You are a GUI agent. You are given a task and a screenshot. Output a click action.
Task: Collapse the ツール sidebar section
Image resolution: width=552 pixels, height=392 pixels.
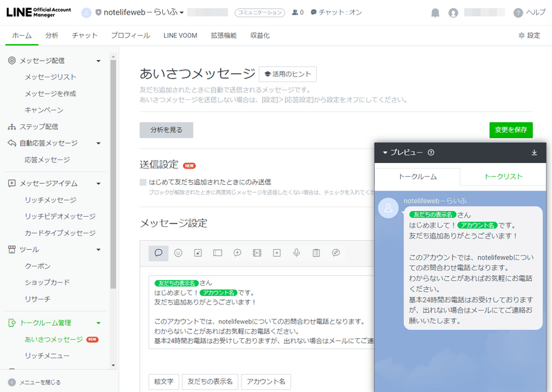(x=99, y=249)
